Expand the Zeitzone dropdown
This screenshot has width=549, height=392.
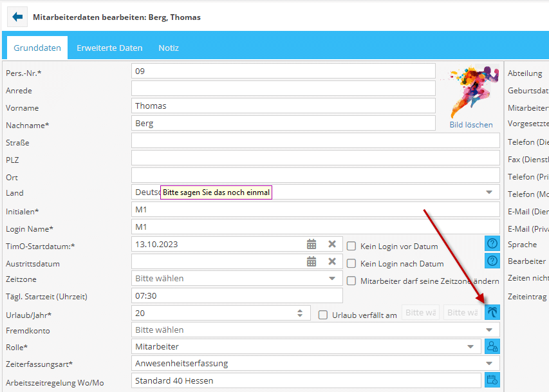[x=332, y=279]
